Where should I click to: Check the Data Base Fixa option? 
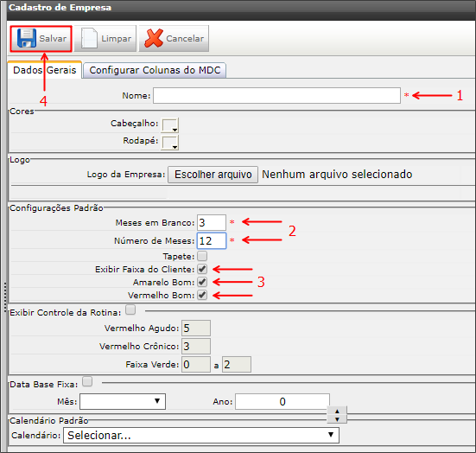click(x=87, y=381)
